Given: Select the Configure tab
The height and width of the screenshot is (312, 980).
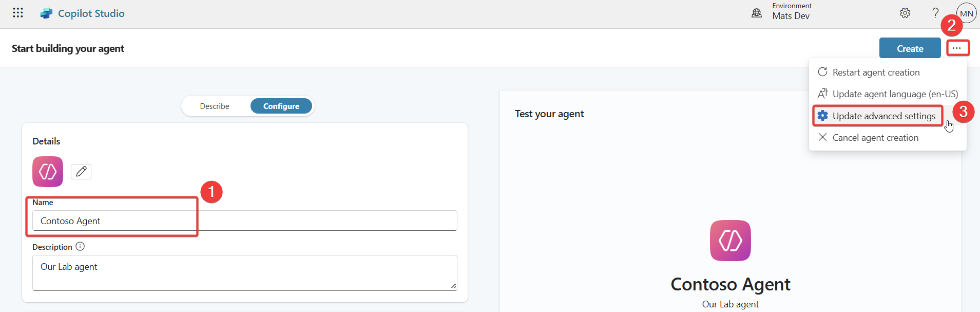Looking at the screenshot, I should (x=281, y=106).
